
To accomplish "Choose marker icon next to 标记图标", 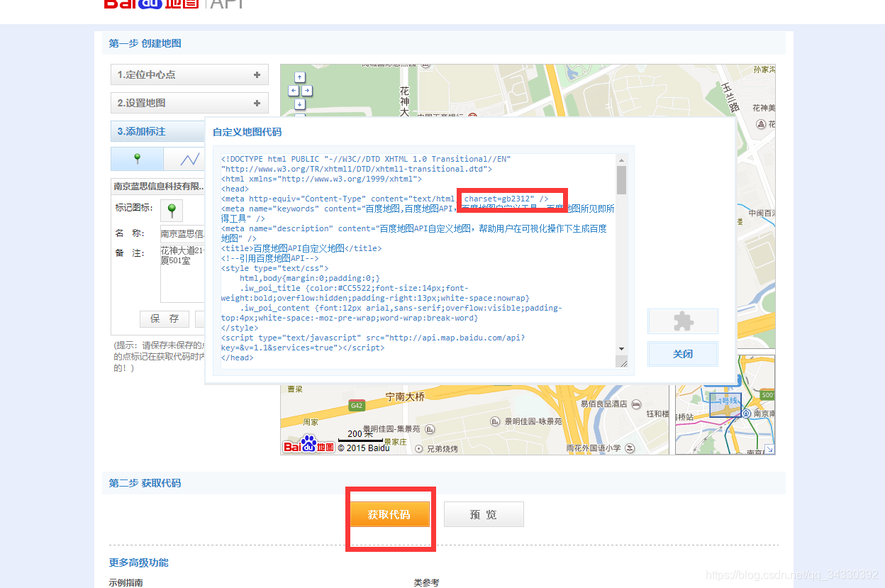I will coord(171,211).
